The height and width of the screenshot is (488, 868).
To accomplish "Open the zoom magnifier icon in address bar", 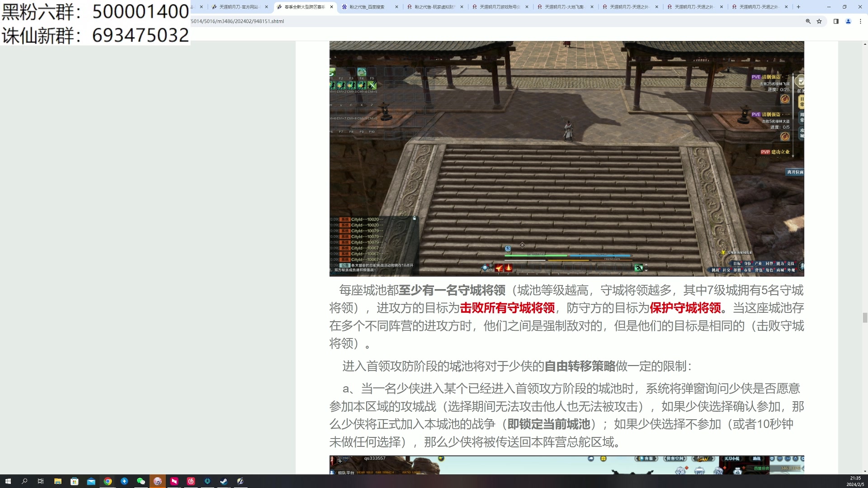I will coord(808,21).
